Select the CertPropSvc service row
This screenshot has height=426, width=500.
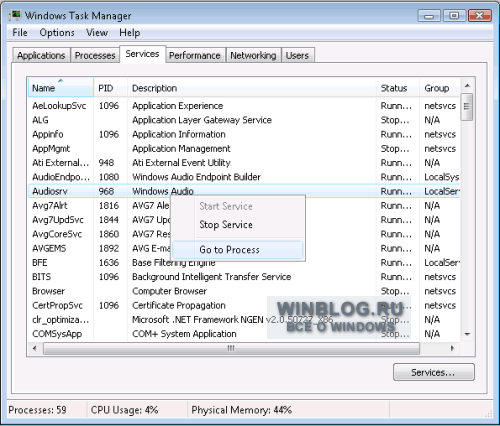point(244,305)
